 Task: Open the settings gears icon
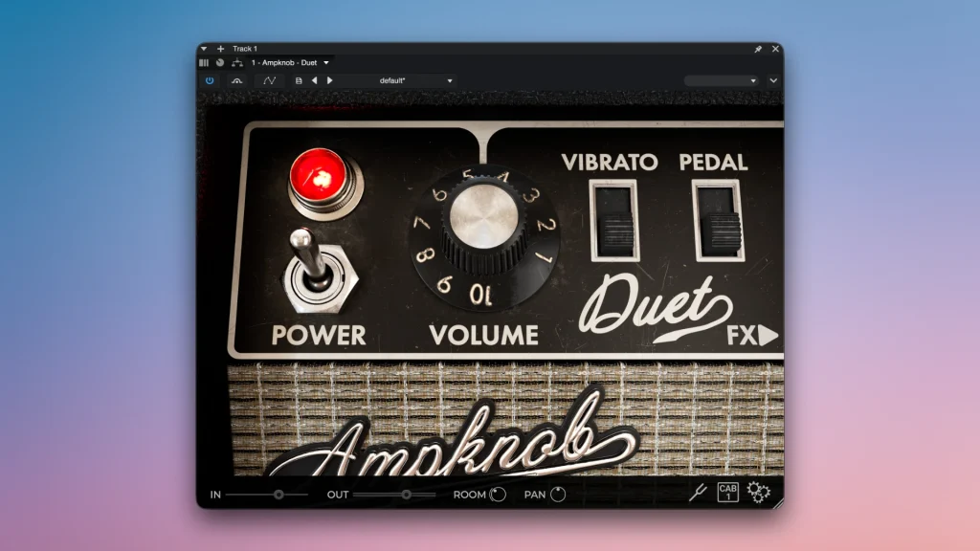(759, 493)
